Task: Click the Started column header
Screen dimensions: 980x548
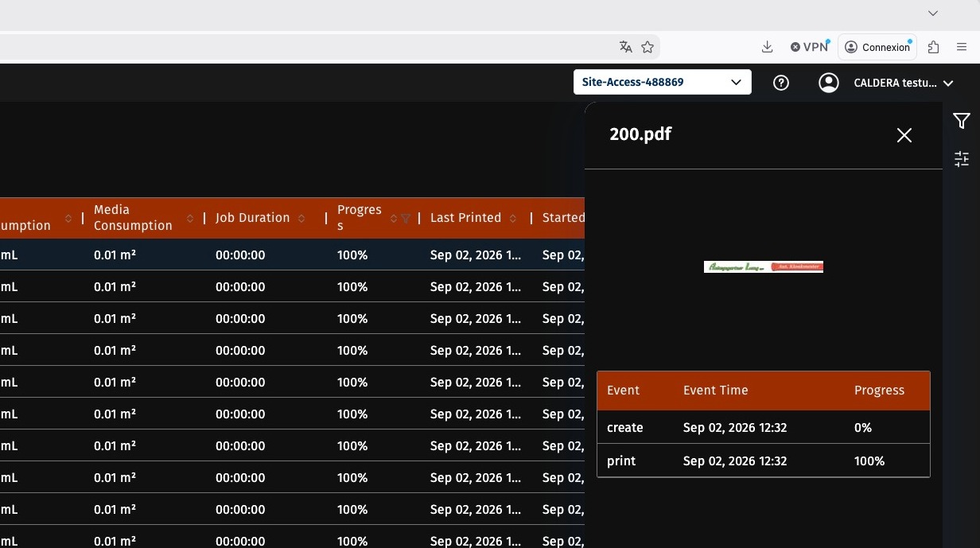Action: tap(563, 218)
